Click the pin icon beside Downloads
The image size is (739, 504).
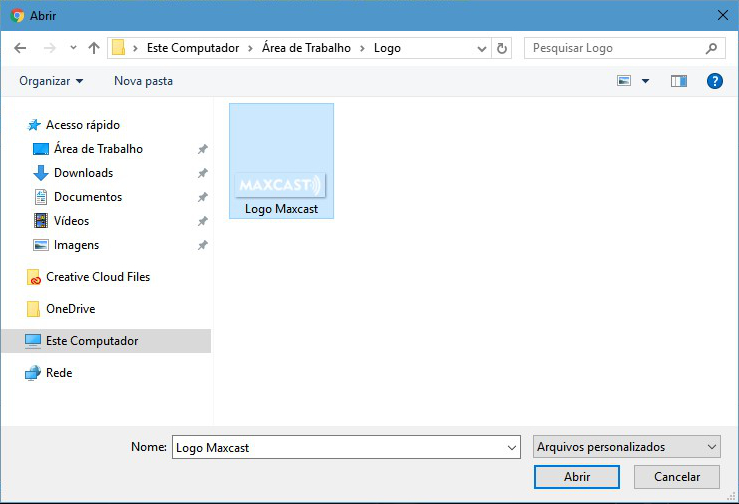click(x=203, y=173)
